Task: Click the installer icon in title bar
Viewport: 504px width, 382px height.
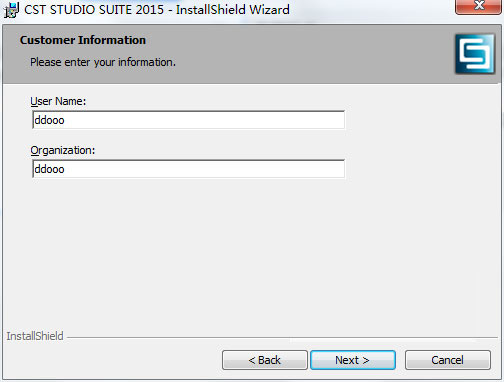Action: coord(11,9)
